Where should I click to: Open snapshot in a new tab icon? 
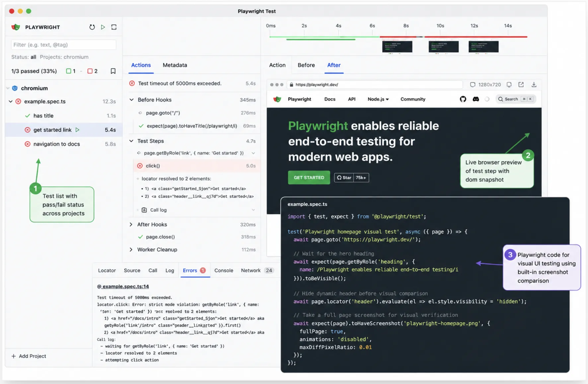pyautogui.click(x=521, y=85)
